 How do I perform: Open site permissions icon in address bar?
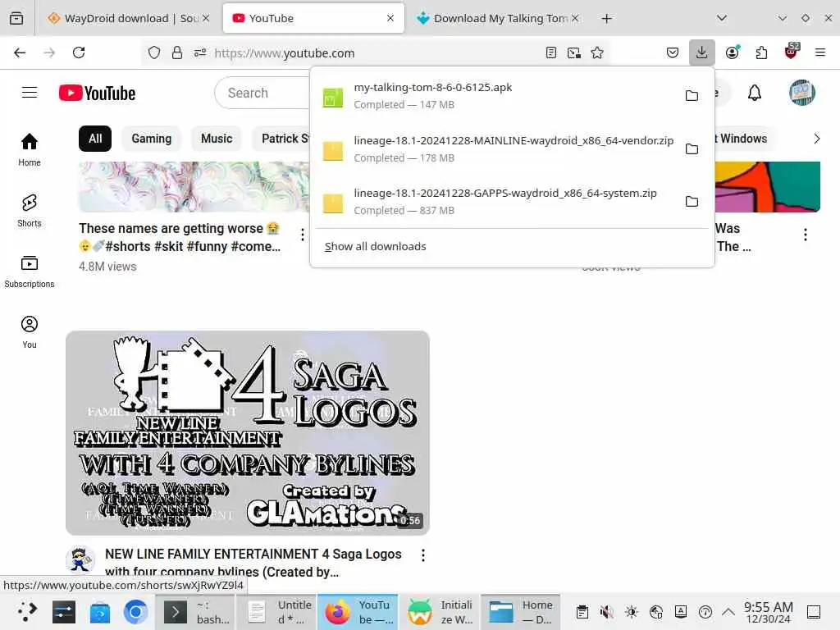pyautogui.click(x=200, y=52)
